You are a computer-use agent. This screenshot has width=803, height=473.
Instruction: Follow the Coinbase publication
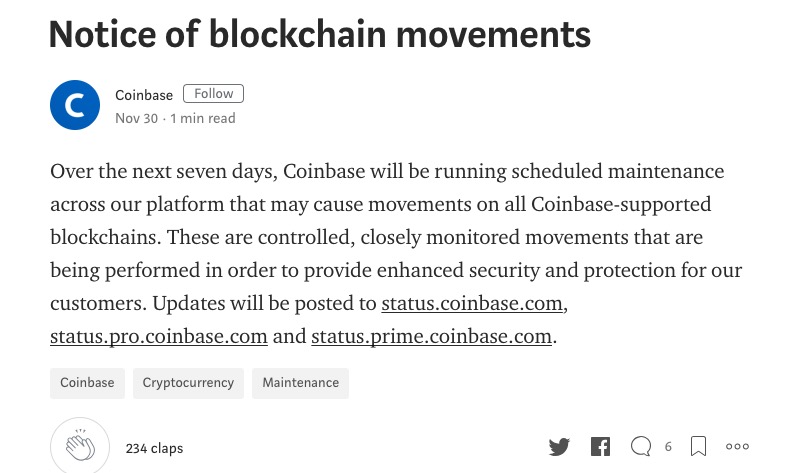click(214, 94)
